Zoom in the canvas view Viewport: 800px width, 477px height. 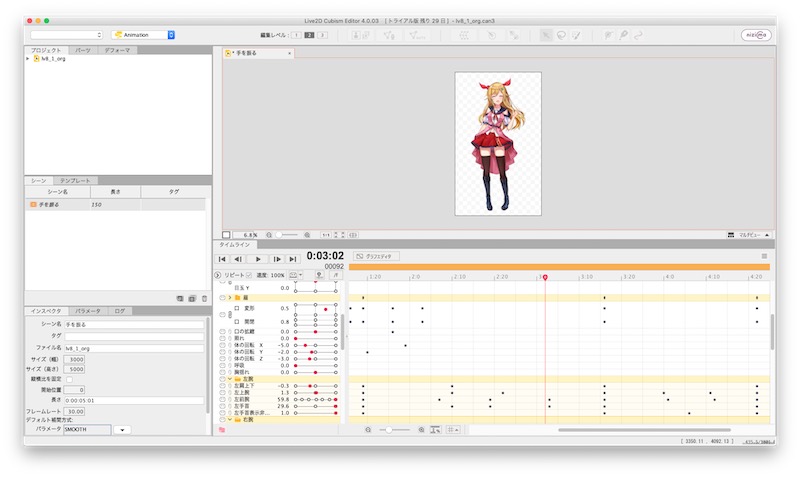(x=307, y=235)
